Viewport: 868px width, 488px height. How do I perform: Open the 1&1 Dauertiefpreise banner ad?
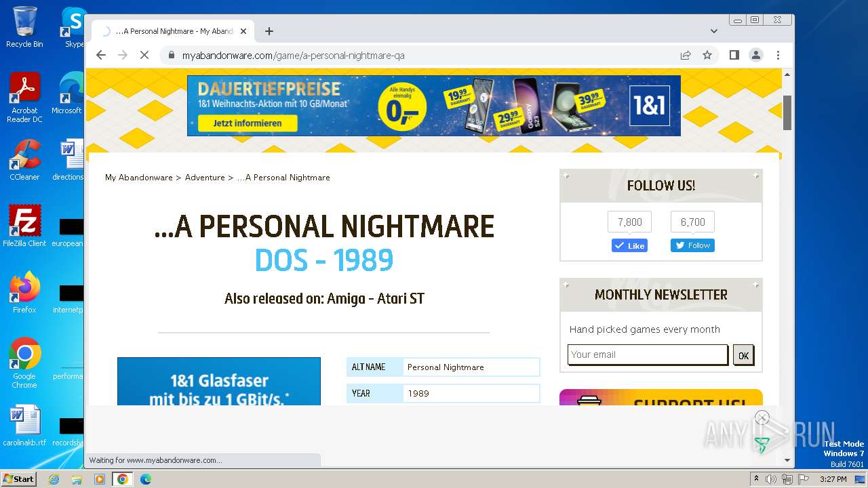pyautogui.click(x=434, y=106)
